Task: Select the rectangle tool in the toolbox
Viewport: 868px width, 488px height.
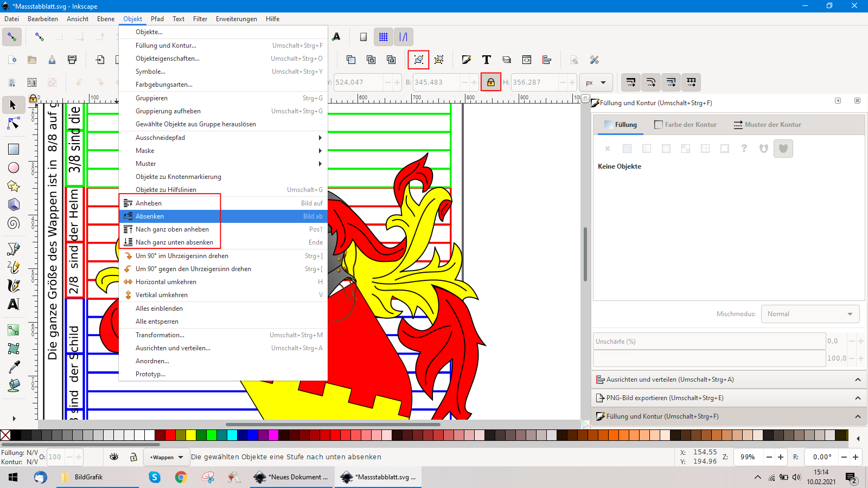Action: point(14,149)
